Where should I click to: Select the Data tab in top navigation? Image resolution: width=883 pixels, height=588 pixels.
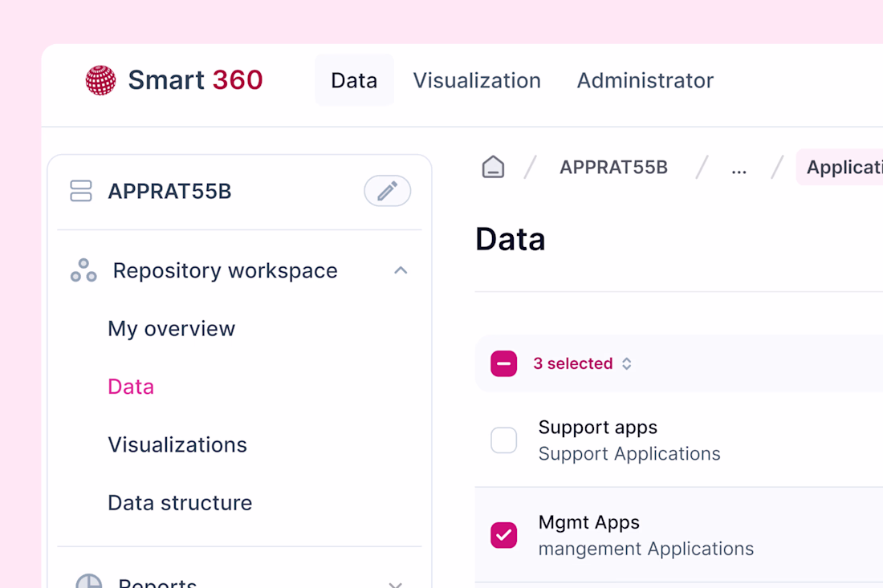(x=354, y=80)
